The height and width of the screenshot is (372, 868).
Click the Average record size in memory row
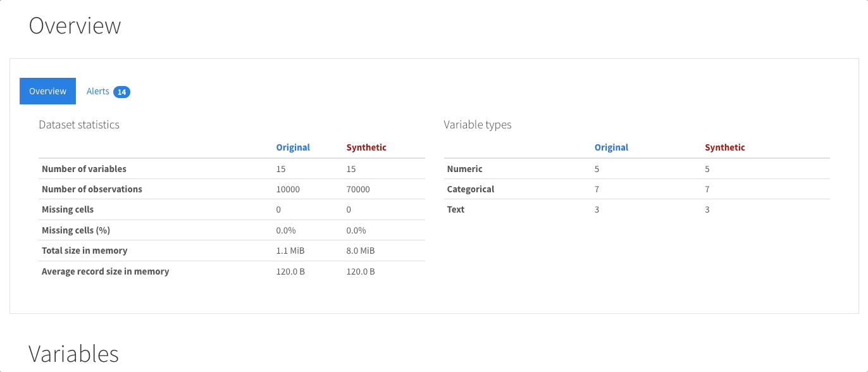coord(105,271)
